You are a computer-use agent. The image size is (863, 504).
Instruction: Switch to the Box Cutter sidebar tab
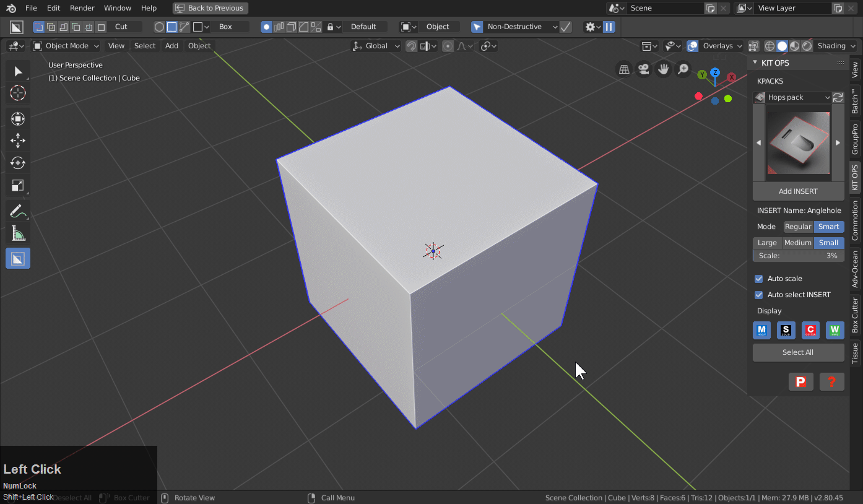[855, 315]
